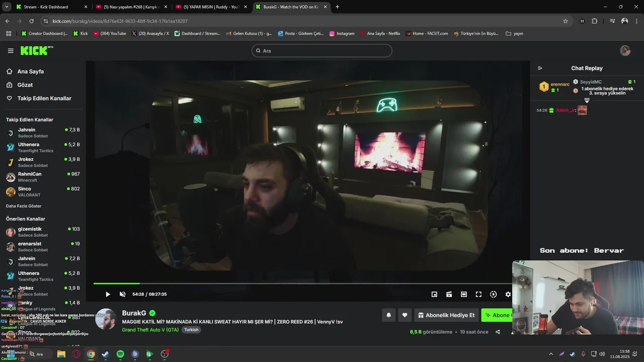Open (364) YouTube bookmark

(110, 34)
